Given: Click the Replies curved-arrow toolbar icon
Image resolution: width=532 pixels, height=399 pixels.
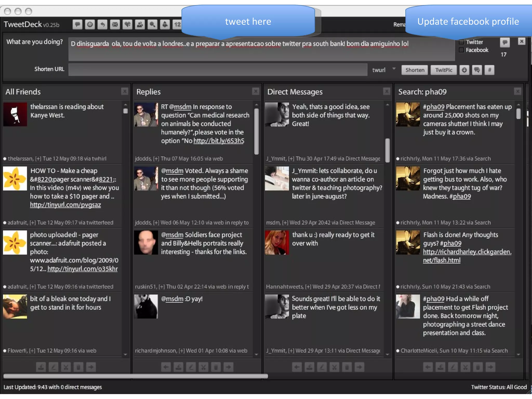Looking at the screenshot, I should tap(102, 25).
